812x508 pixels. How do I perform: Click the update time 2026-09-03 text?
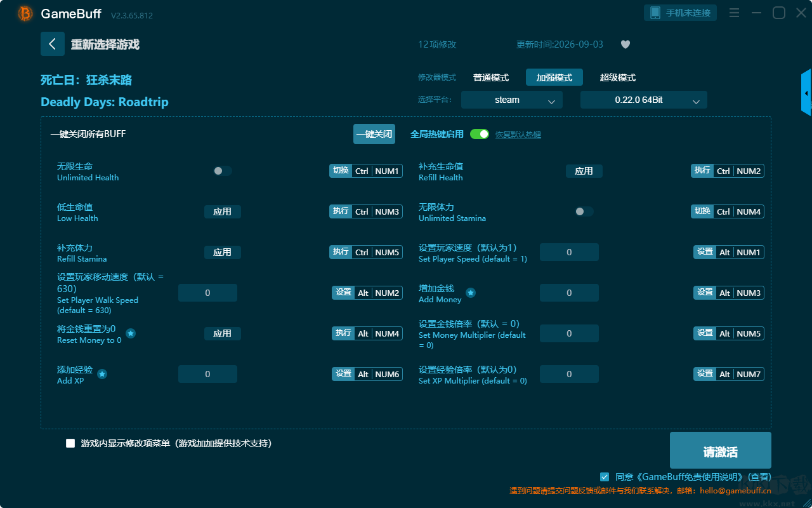(x=560, y=44)
